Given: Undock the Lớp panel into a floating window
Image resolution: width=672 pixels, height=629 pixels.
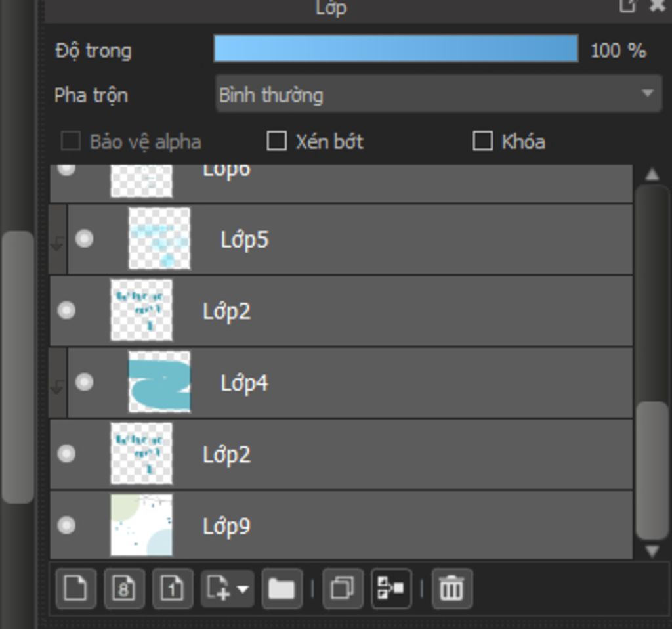Looking at the screenshot, I should [627, 6].
